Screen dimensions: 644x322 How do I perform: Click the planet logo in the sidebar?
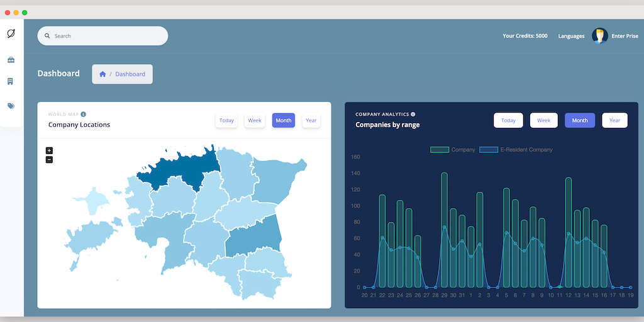point(11,33)
